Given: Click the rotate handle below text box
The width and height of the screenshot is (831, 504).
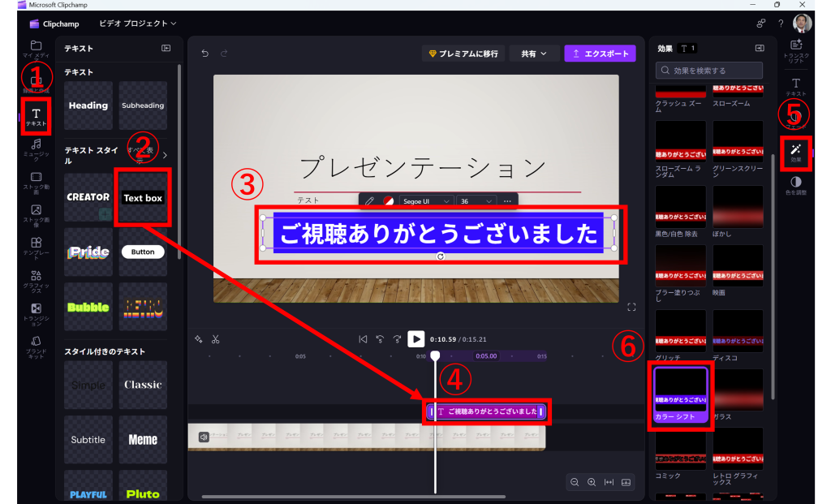Looking at the screenshot, I should pyautogui.click(x=441, y=256).
